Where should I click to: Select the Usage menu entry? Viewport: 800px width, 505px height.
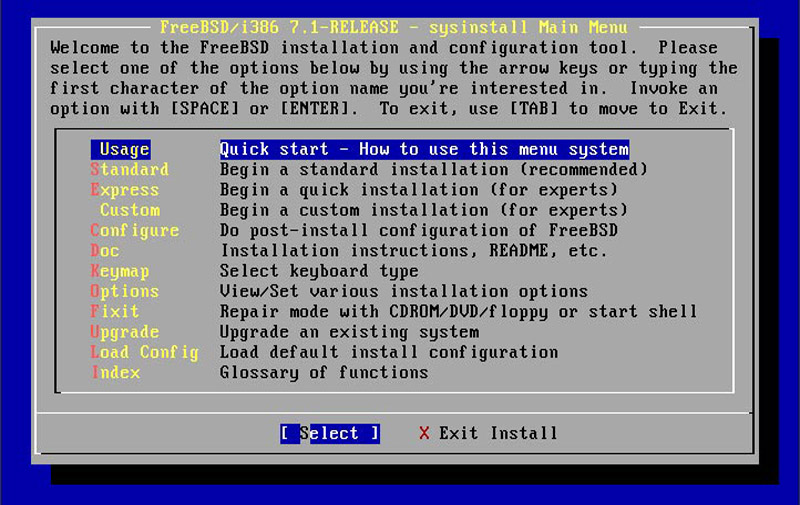click(x=120, y=149)
